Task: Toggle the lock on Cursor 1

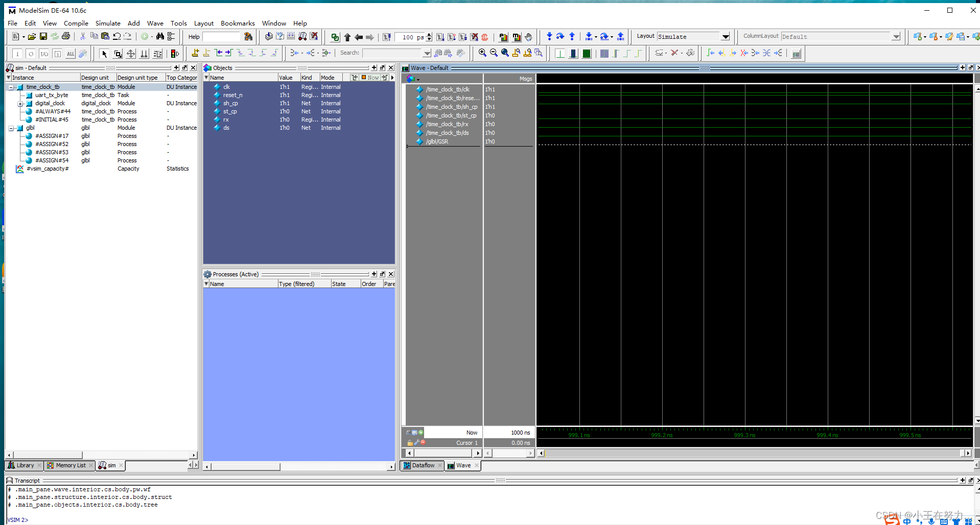Action: tap(410, 443)
